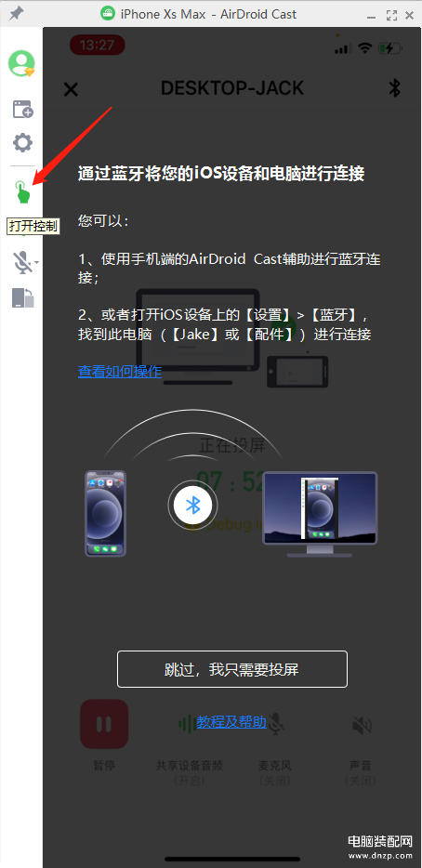Click the central Bluetooth circle icon
Screen dimensions: 422x868
coord(192,505)
